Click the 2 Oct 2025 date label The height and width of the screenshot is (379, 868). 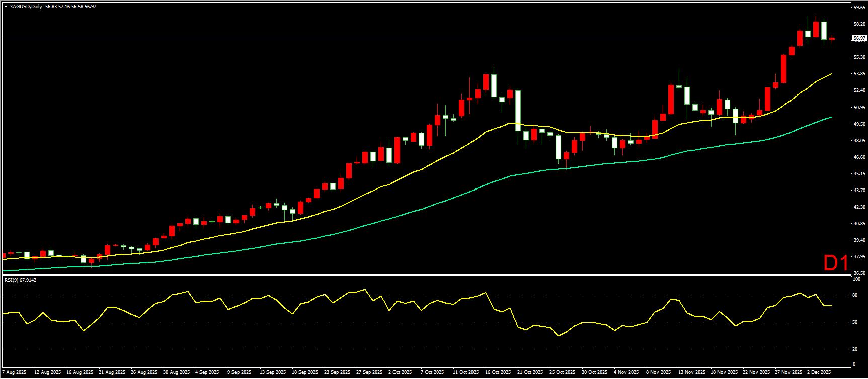(x=400, y=372)
